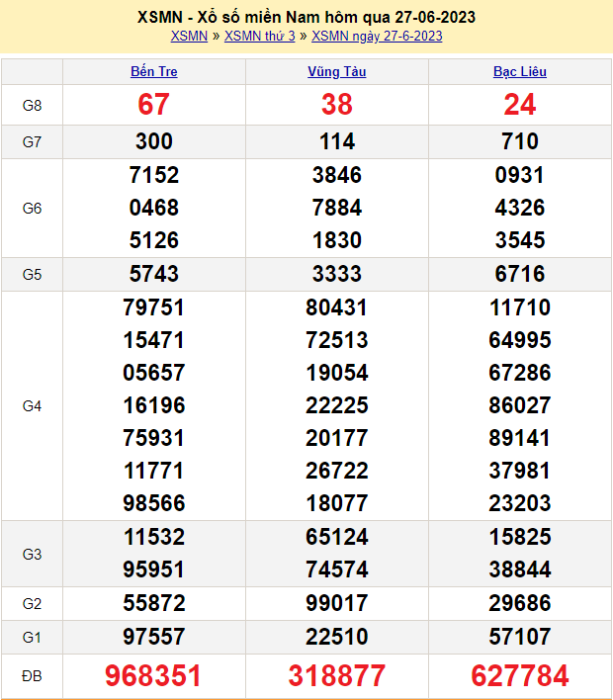Click Bến Tre special prize 968351
Image resolution: width=613 pixels, height=700 pixels.
[x=154, y=676]
